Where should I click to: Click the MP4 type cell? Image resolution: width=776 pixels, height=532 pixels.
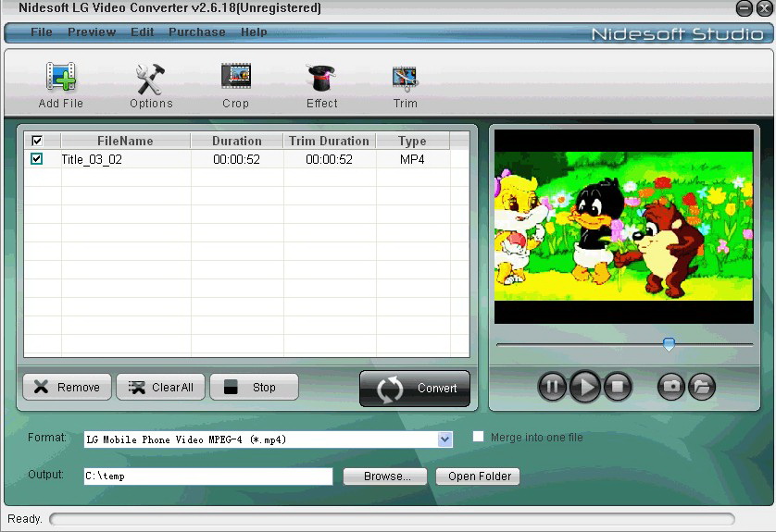(412, 159)
